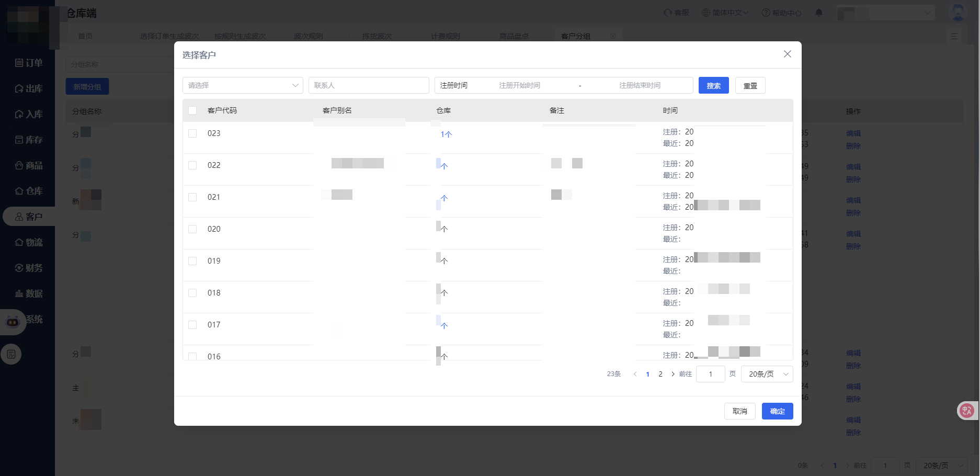The image size is (980, 476).
Task: Close the 选择客户 dialog with X icon
Action: (787, 54)
